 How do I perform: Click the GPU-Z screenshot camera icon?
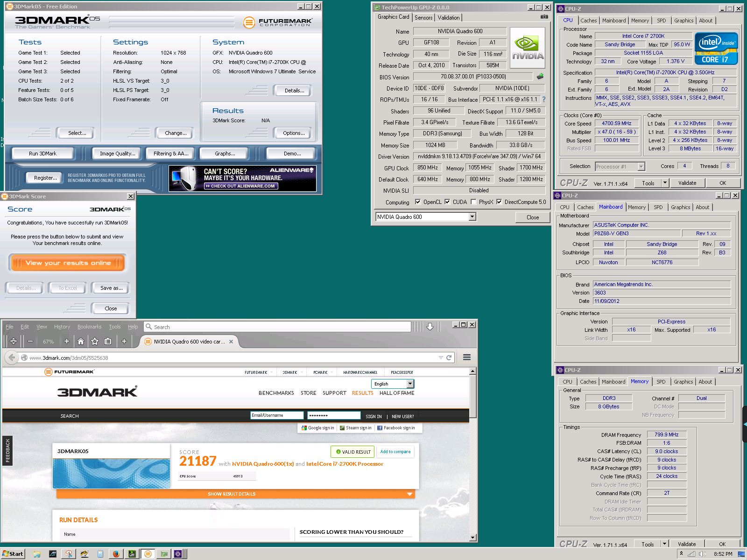(544, 17)
